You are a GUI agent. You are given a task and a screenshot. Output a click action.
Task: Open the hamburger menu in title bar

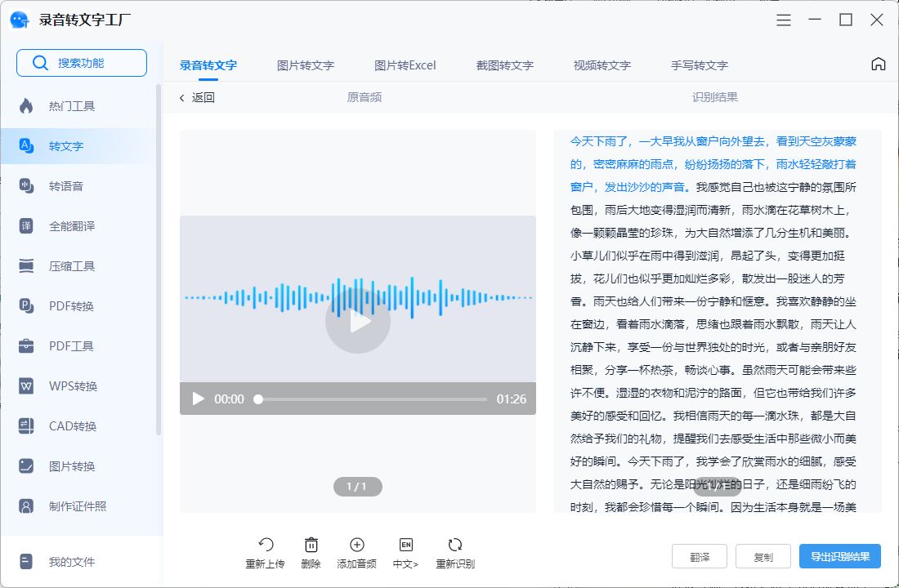coord(783,20)
